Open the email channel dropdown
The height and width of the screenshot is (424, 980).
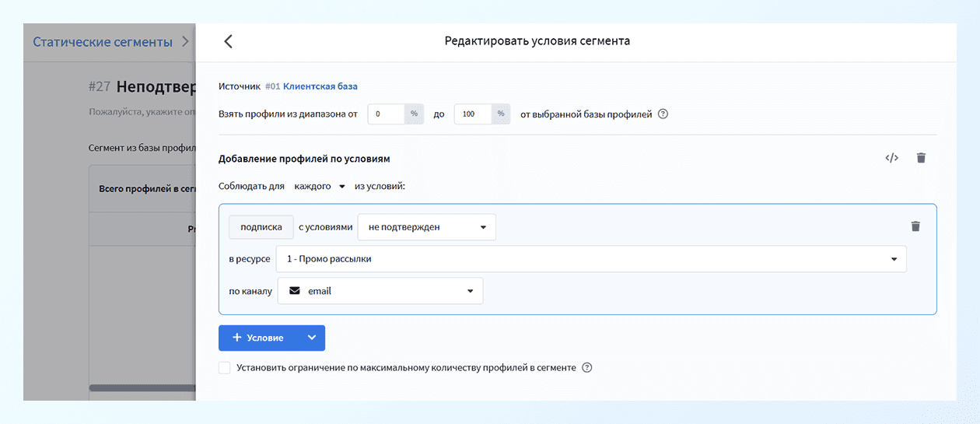coord(380,291)
